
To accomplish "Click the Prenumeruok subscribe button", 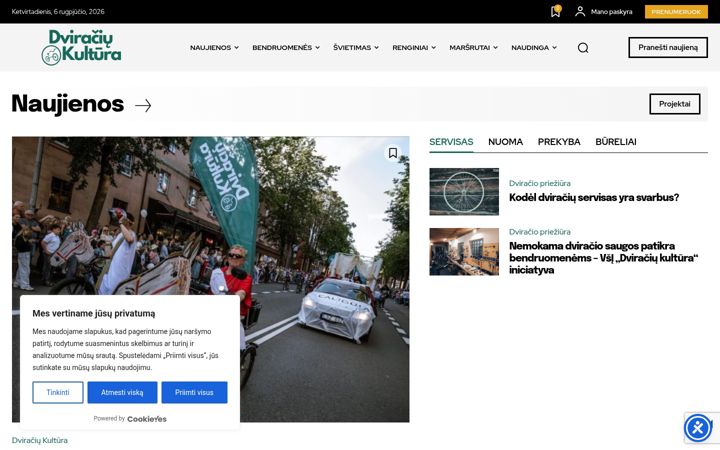I will click(676, 11).
